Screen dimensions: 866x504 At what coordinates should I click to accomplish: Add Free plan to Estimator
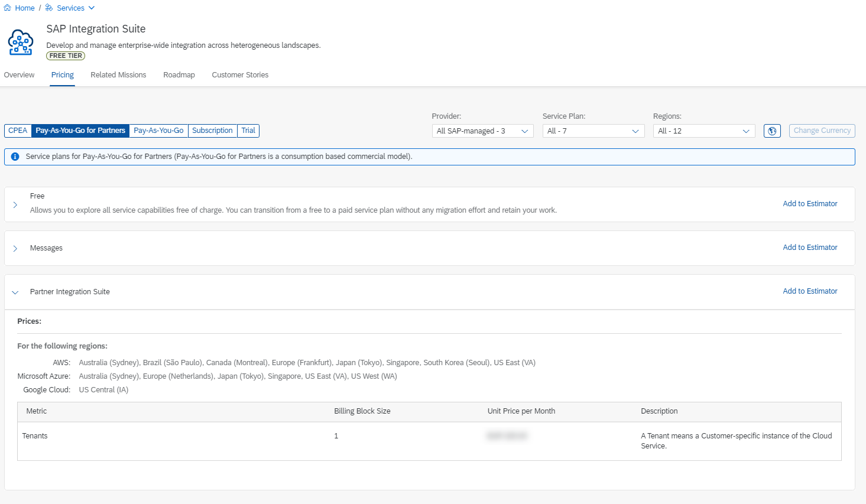[x=810, y=204]
